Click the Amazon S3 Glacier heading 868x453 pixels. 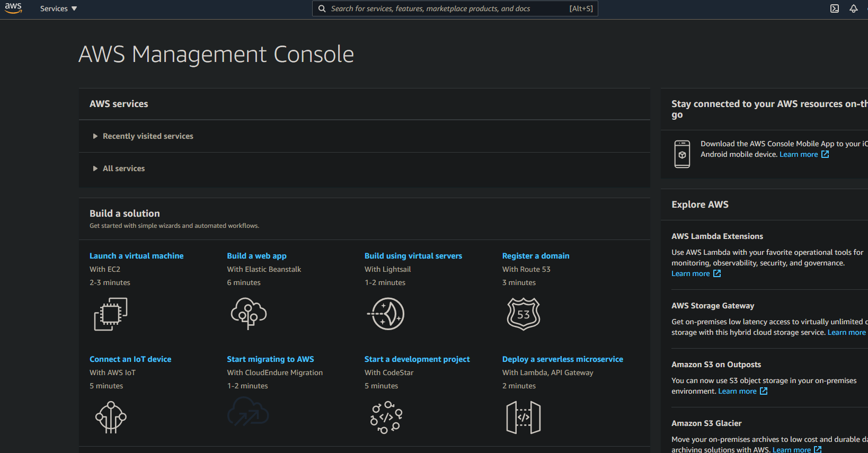[706, 423]
